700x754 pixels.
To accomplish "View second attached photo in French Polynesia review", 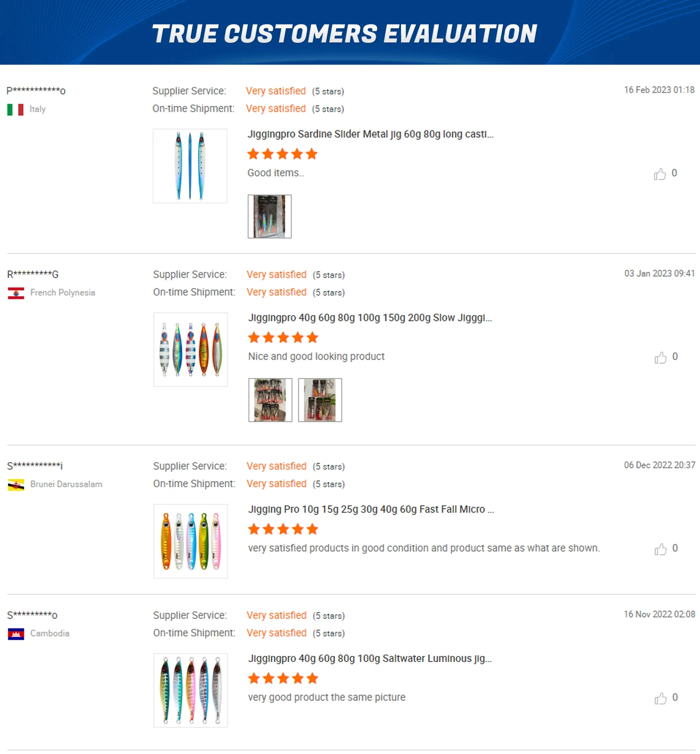I will (x=320, y=400).
